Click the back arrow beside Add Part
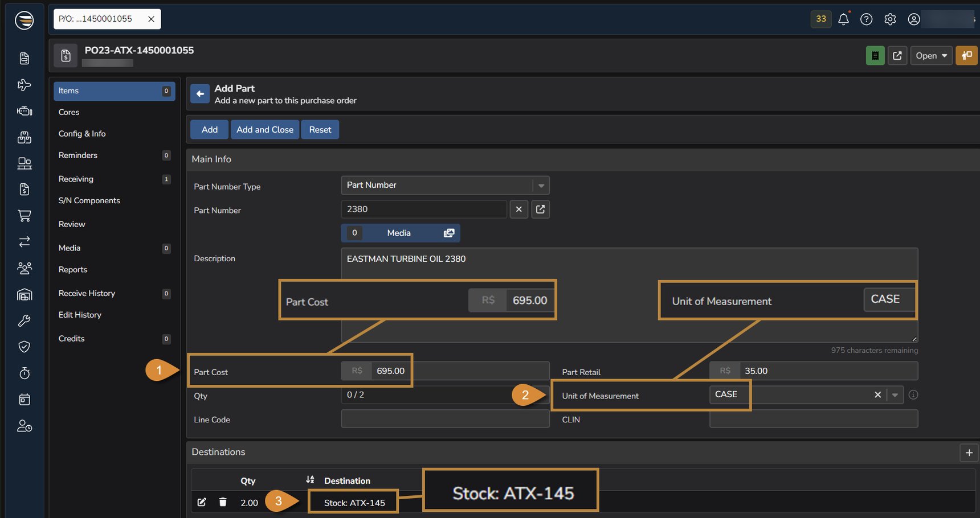 [x=200, y=94]
